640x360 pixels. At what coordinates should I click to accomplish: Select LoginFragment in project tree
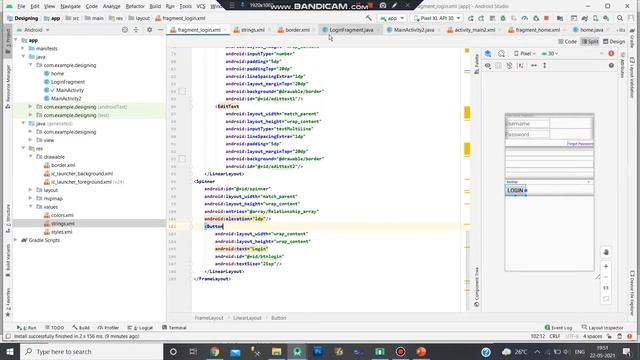(67, 82)
